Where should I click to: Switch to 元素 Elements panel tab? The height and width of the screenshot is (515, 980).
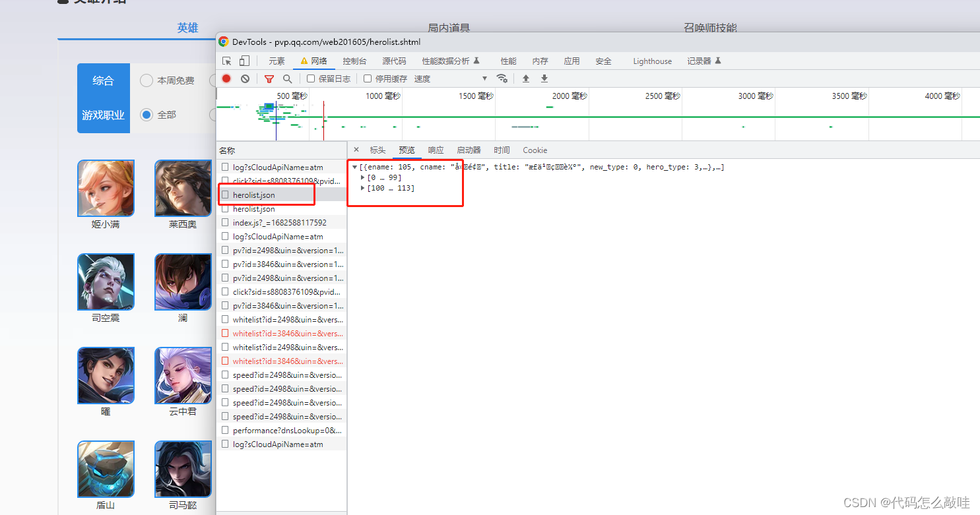pyautogui.click(x=277, y=61)
